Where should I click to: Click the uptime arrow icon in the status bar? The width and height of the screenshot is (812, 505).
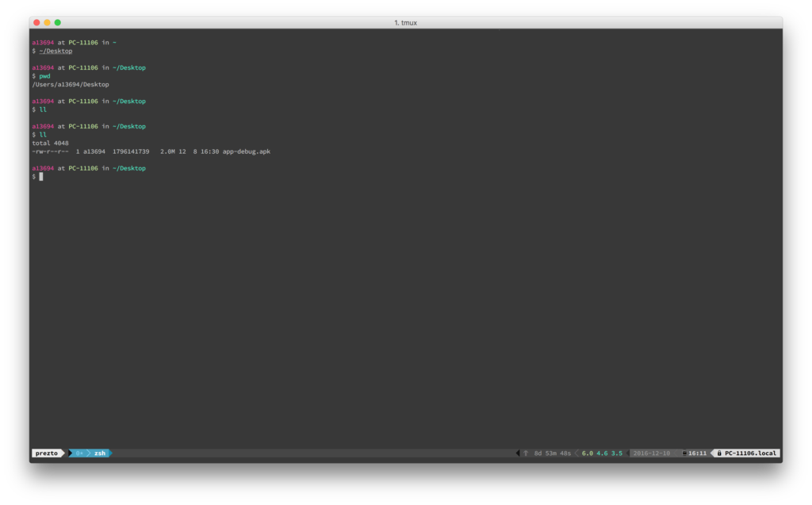click(526, 453)
